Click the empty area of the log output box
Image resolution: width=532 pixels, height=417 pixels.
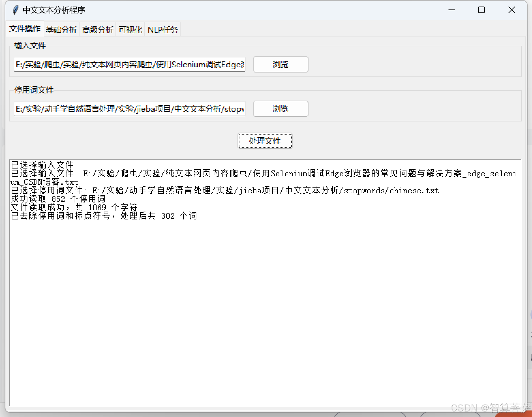point(265,310)
